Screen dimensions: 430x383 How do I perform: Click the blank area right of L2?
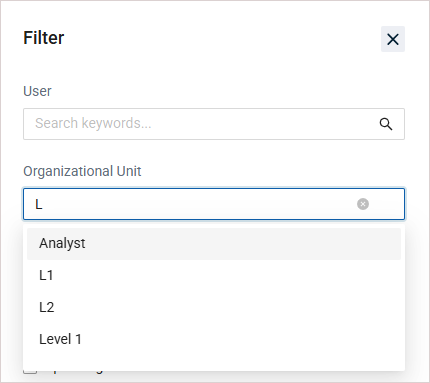tap(227, 308)
